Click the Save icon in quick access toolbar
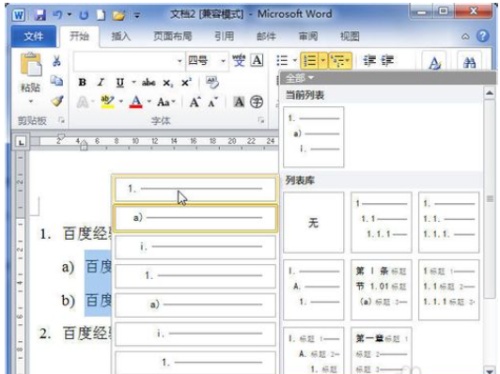 click(x=40, y=15)
